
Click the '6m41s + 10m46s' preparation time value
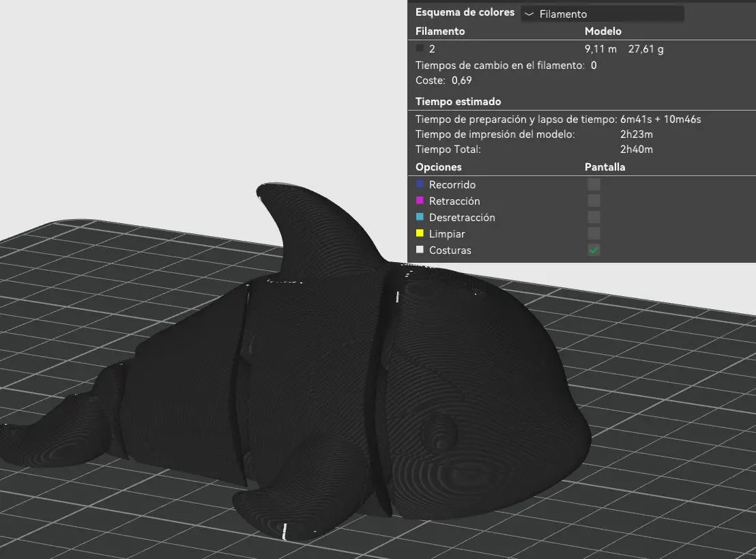pyautogui.click(x=660, y=119)
